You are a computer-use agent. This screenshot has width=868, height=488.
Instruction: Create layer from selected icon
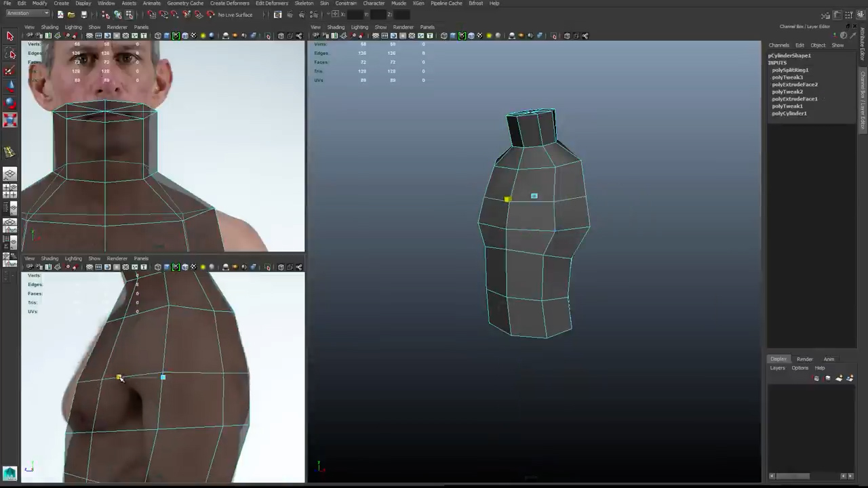point(850,378)
